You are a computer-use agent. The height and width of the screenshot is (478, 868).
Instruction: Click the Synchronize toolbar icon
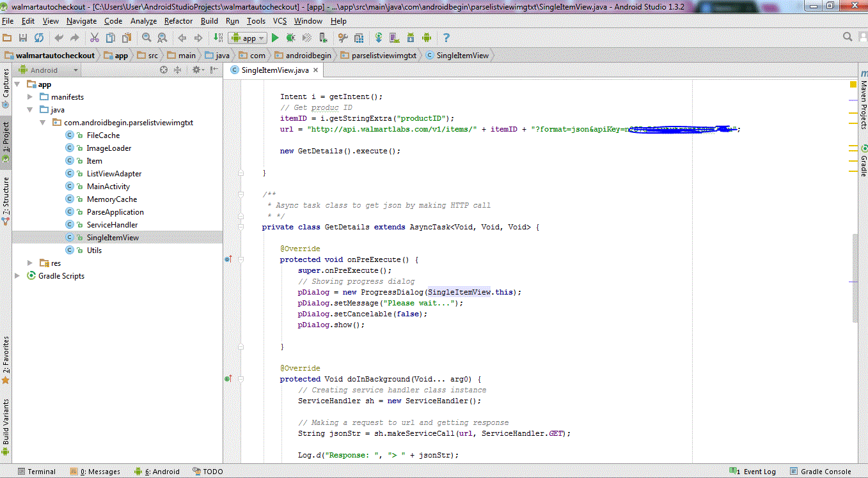tap(39, 38)
